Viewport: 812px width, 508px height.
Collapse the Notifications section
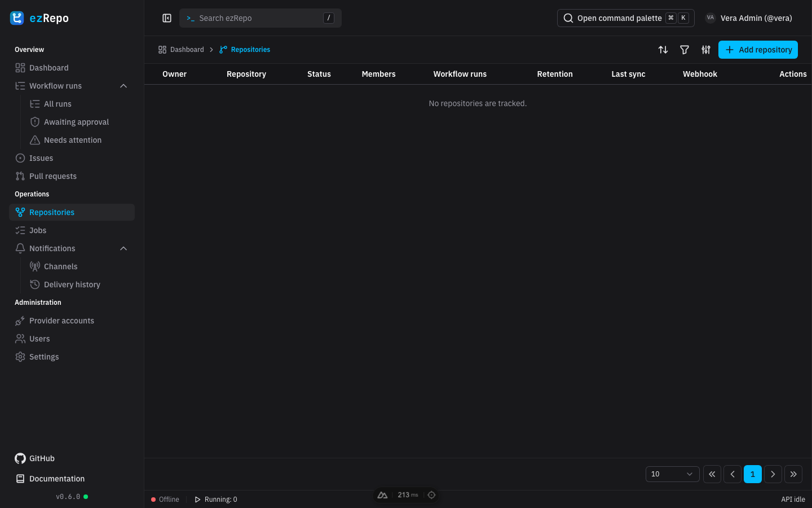click(123, 248)
